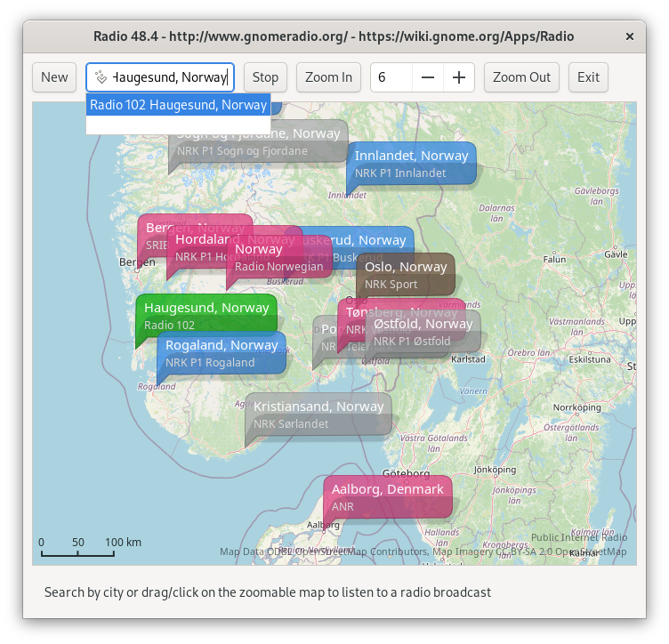This screenshot has height=644, width=669.
Task: Click the Östergötlands län label
Action: [571, 432]
